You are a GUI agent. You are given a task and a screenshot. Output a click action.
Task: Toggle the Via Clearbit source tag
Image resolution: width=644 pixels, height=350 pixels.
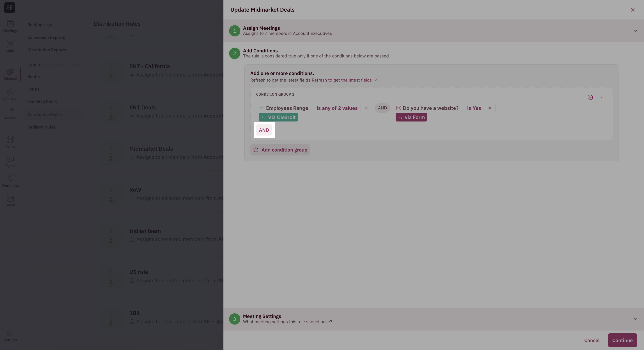(x=278, y=117)
